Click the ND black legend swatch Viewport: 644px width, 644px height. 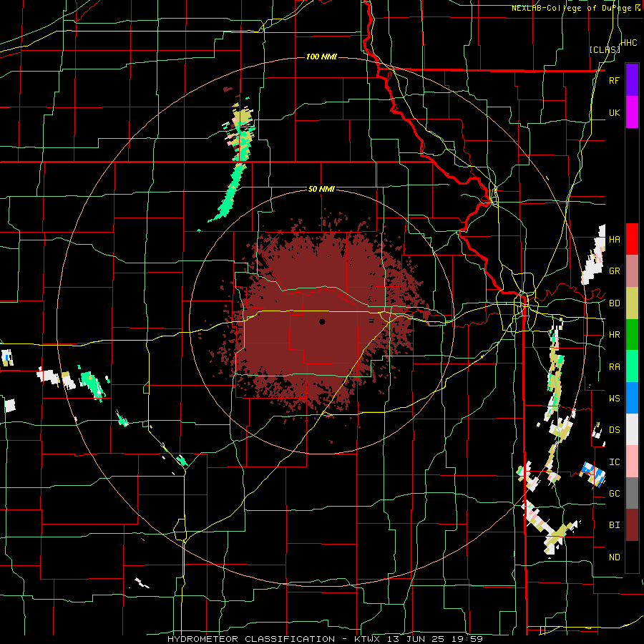pos(632,557)
